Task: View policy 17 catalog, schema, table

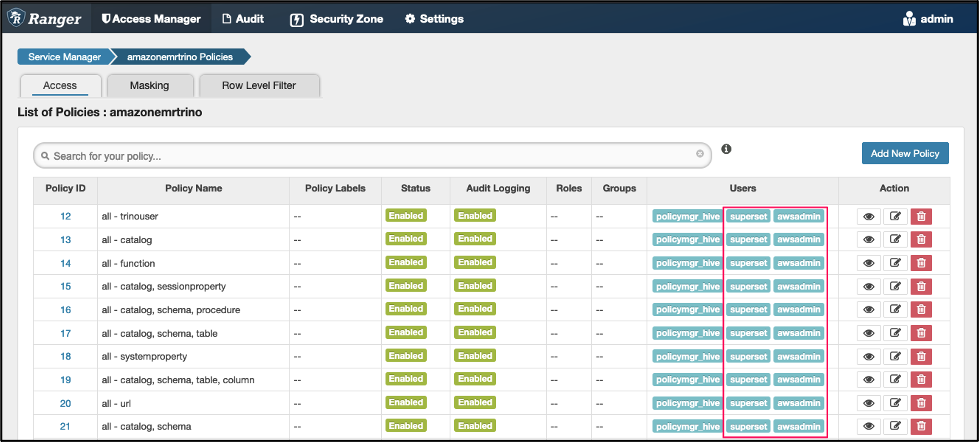Action: click(x=868, y=333)
